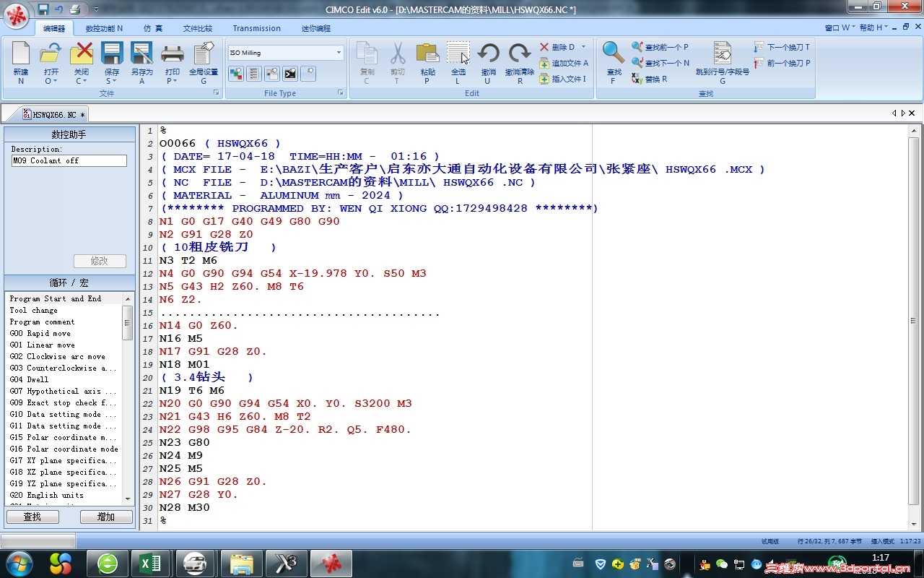The width and height of the screenshot is (924, 578).
Task: Click 替换 R (Replace)
Action: [649, 79]
